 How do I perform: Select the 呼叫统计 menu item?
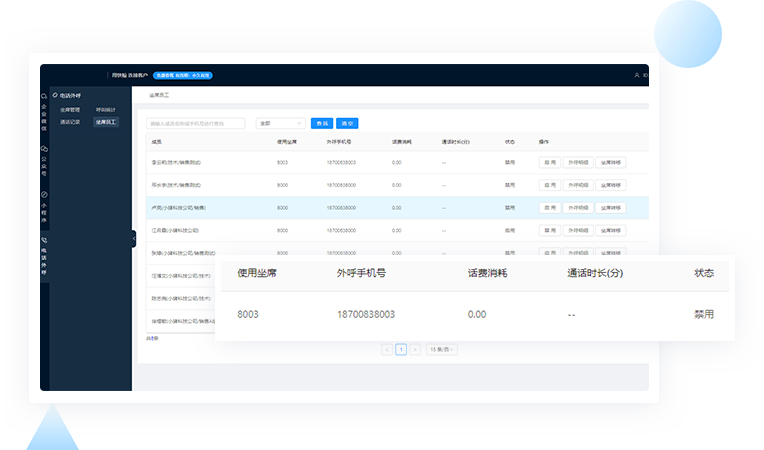click(105, 109)
